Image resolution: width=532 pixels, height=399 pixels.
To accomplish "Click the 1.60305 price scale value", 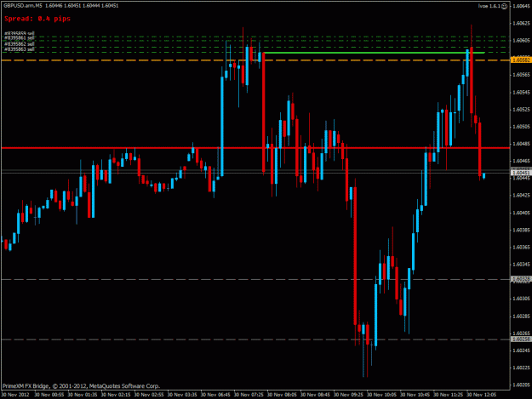I will click(521, 299).
